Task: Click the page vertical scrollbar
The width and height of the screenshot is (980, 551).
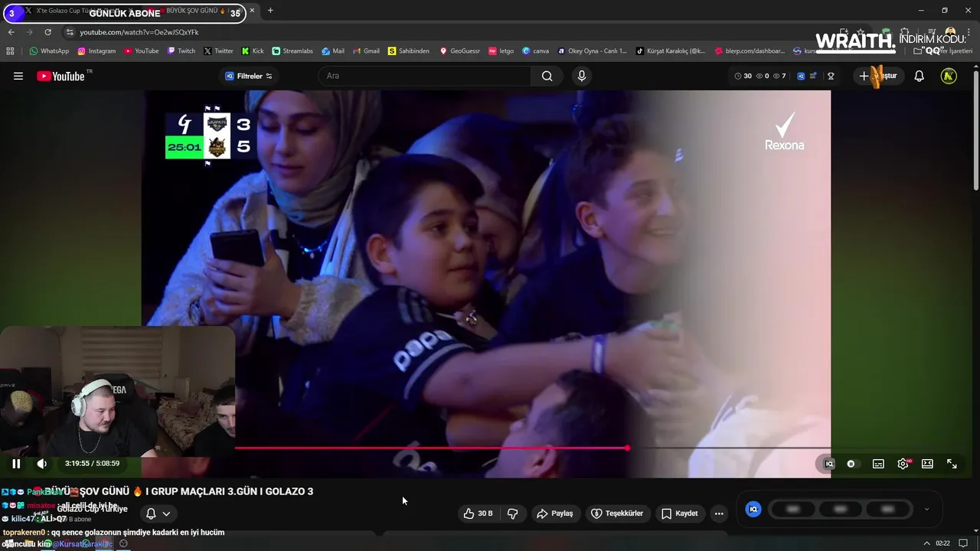Action: (x=975, y=130)
